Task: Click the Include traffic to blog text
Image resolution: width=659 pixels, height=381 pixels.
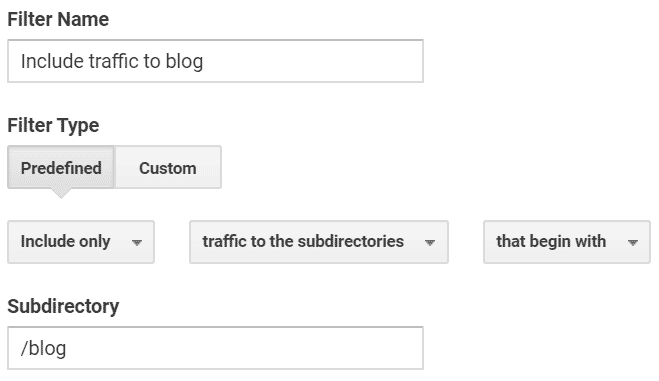Action: click(112, 62)
